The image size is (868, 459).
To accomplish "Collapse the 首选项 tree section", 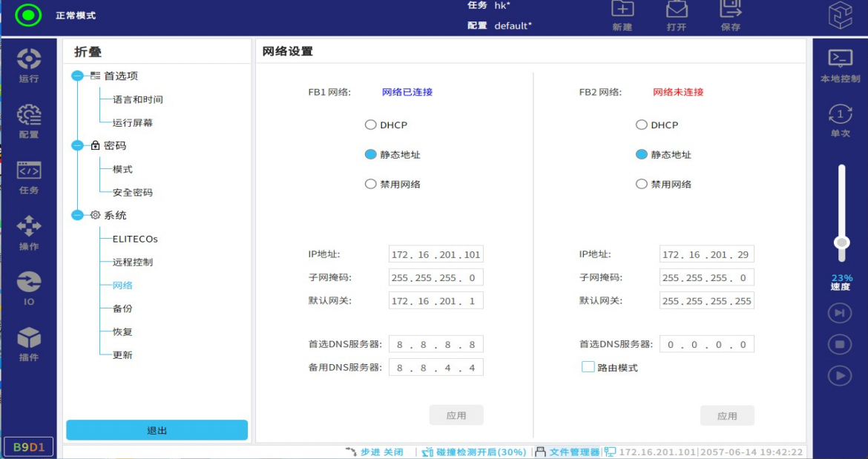I will click(x=78, y=76).
